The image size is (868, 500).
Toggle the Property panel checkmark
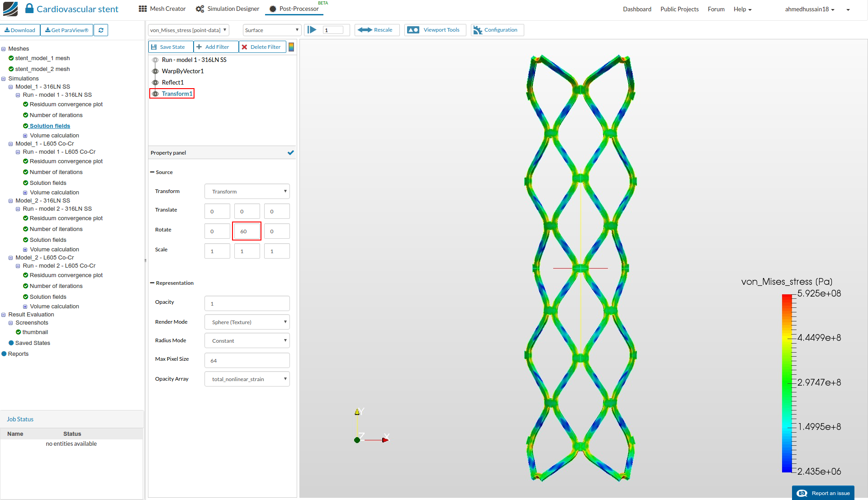pyautogui.click(x=291, y=152)
